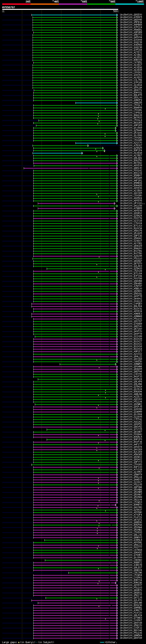The width and height of the screenshot is (146, 644).
Task: Click the orange ~40% identity legend segment
Action: point(45,4)
